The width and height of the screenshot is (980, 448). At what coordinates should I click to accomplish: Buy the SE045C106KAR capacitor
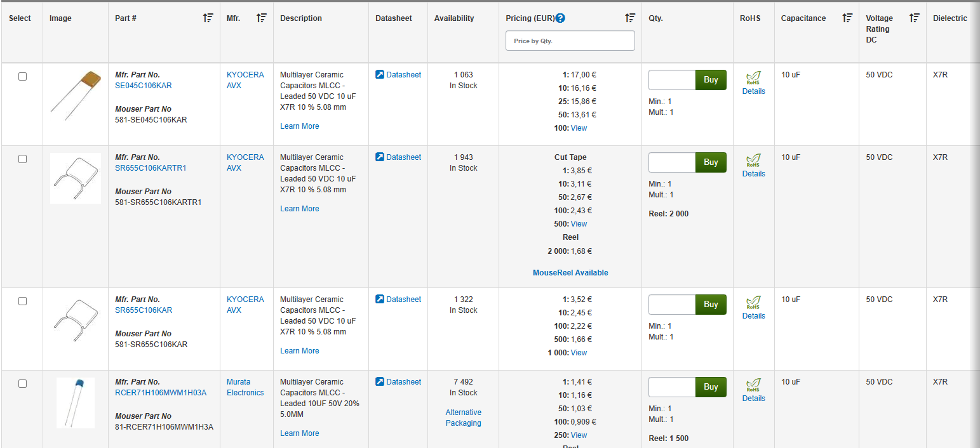click(x=711, y=80)
